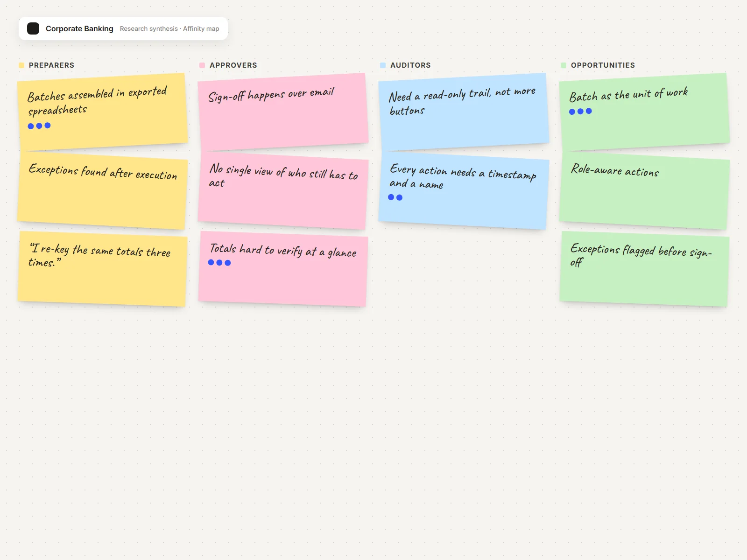The image size is (747, 560).
Task: Select the Totals hard to verify note
Action: [x=283, y=268]
